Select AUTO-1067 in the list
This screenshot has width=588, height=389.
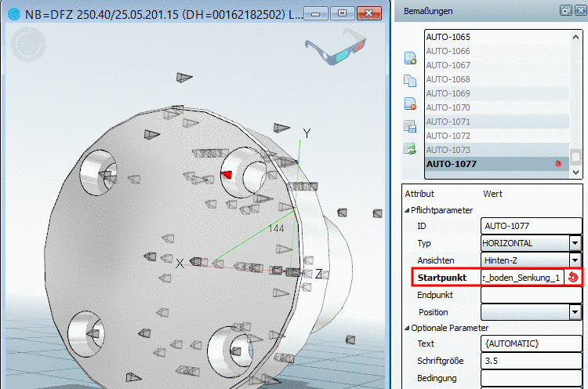coord(497,65)
